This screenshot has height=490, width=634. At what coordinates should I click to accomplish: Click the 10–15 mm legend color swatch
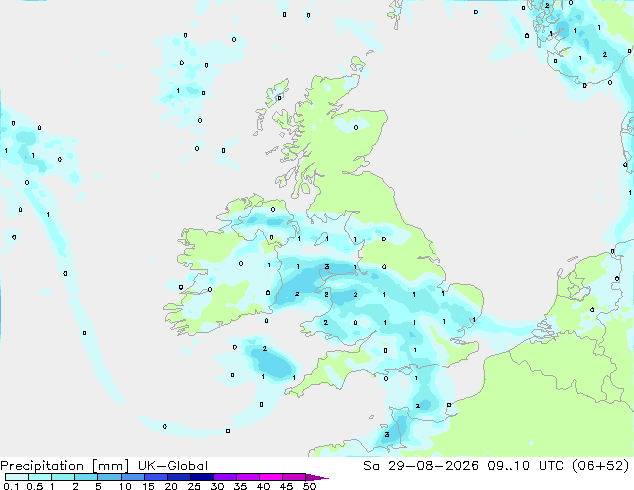pyautogui.click(x=133, y=477)
